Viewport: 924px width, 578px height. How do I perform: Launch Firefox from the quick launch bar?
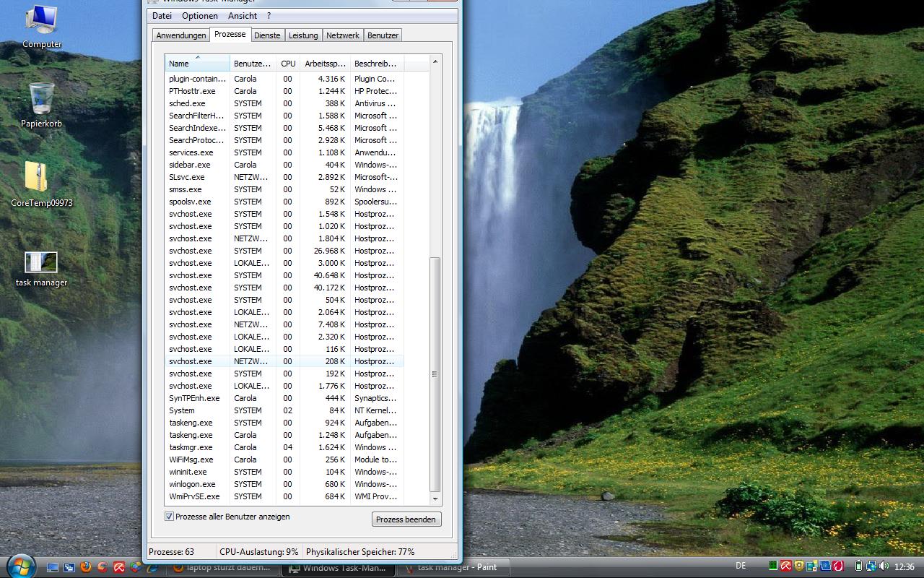pyautogui.click(x=86, y=567)
